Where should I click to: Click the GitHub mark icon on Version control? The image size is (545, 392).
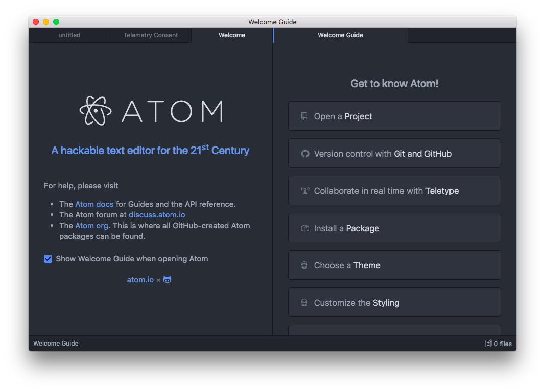tap(305, 154)
